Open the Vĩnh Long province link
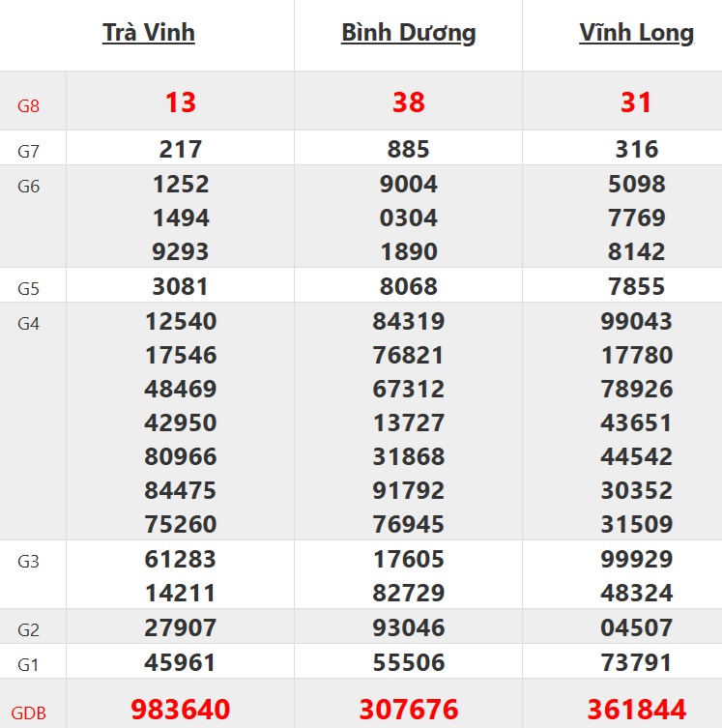Screen dimensions: 722x728 636,33
